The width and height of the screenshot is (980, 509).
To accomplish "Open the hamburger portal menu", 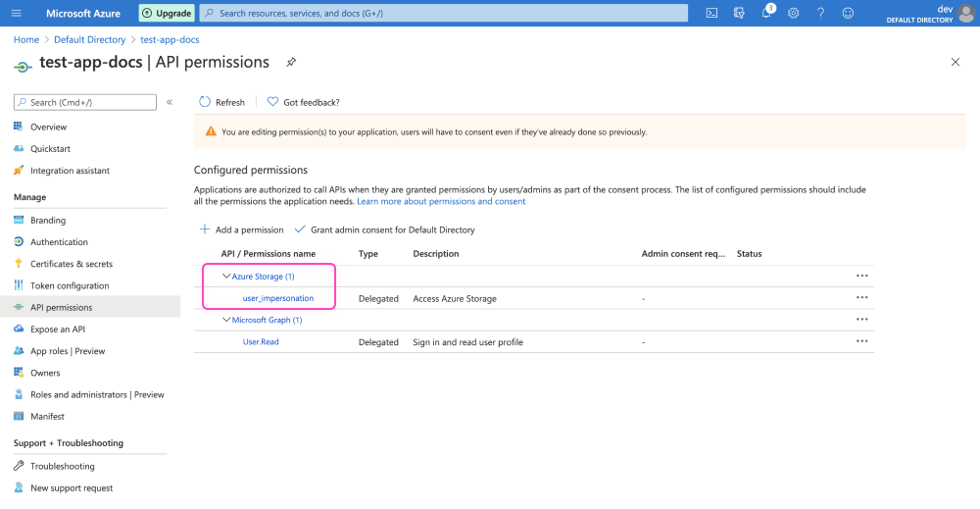I will 17,13.
